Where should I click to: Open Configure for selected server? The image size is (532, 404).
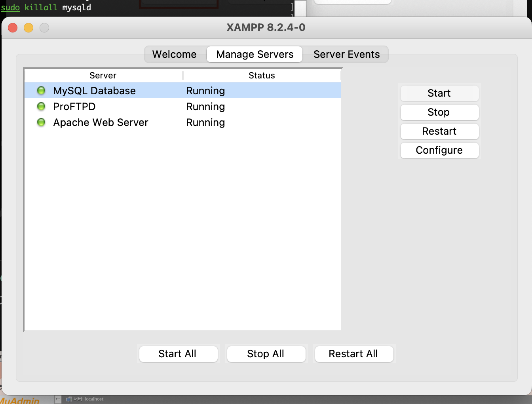tap(439, 150)
